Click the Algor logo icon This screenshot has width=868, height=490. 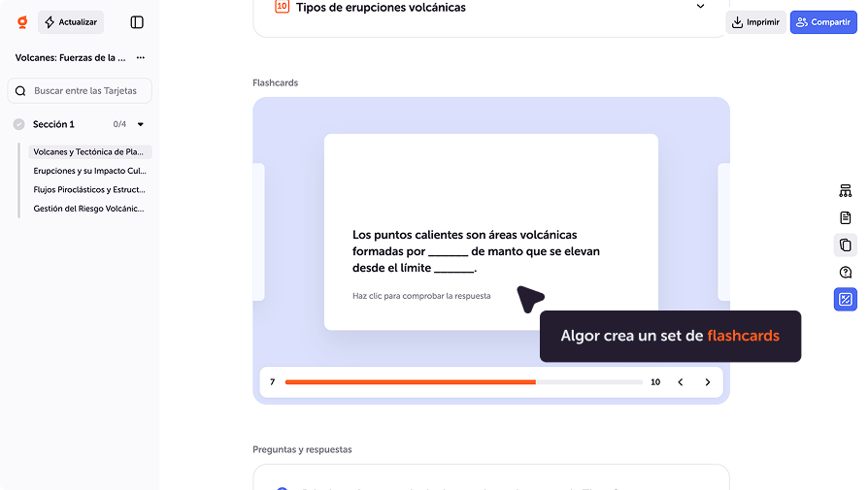coord(22,22)
